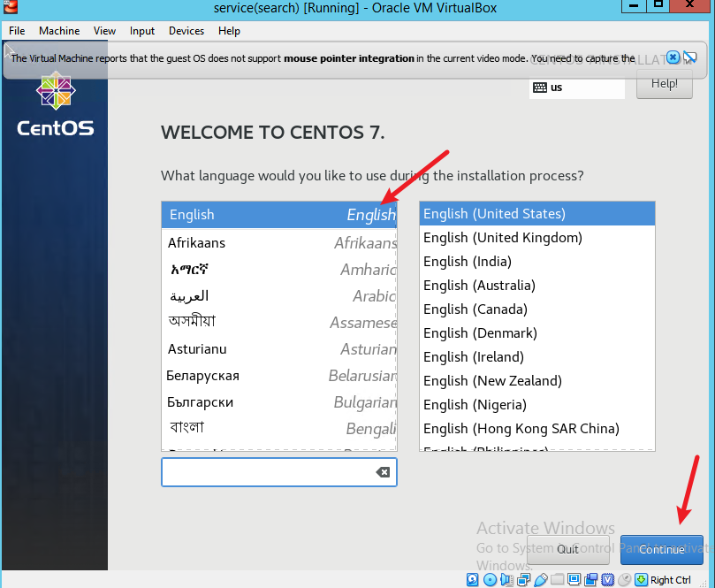Viewport: 715px width, 588px height.
Task: Open the Machine menu
Action: (59, 31)
